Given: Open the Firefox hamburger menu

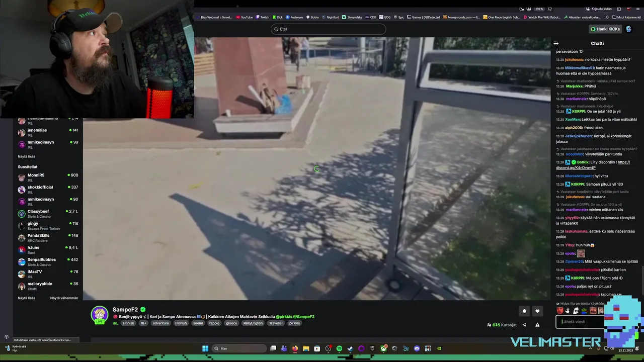Looking at the screenshot, I should tap(639, 9).
